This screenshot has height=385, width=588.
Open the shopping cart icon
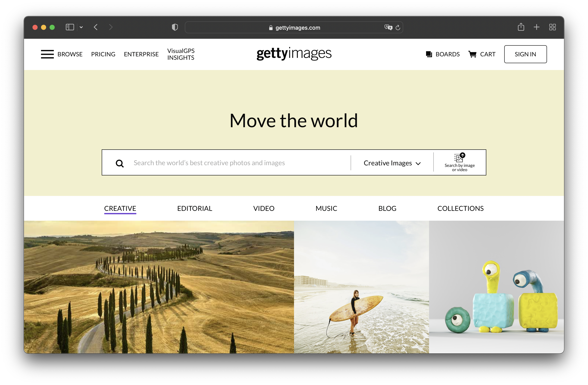[472, 54]
